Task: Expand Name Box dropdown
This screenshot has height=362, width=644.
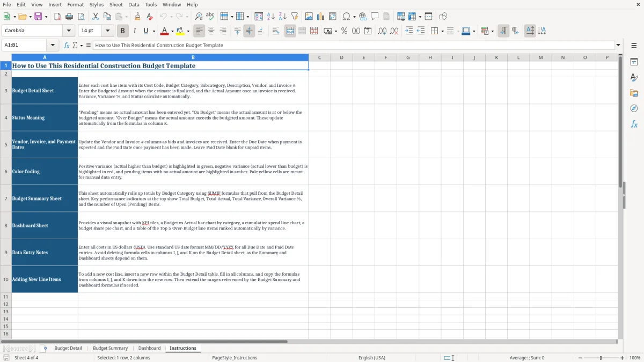Action: tap(53, 45)
